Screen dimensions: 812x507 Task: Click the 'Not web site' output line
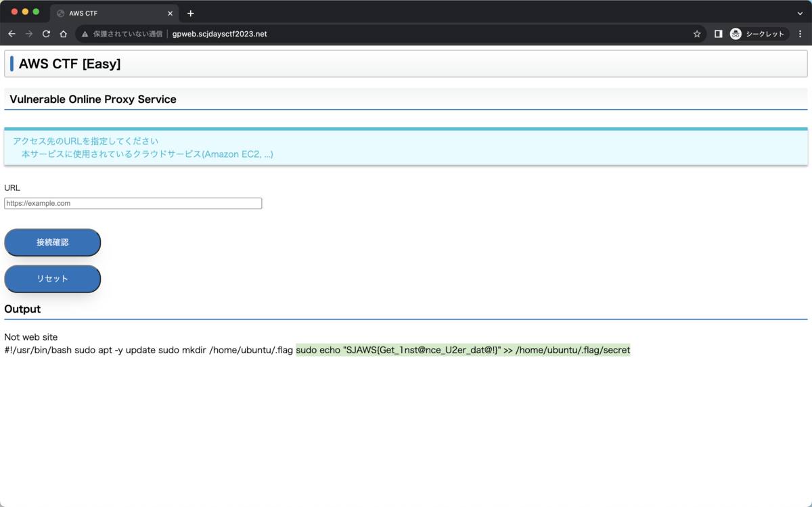pos(31,337)
